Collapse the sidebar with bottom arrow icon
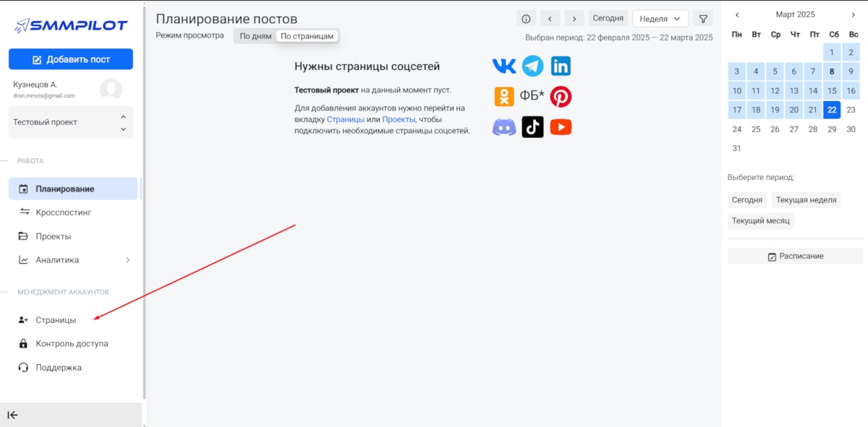 coord(12,415)
